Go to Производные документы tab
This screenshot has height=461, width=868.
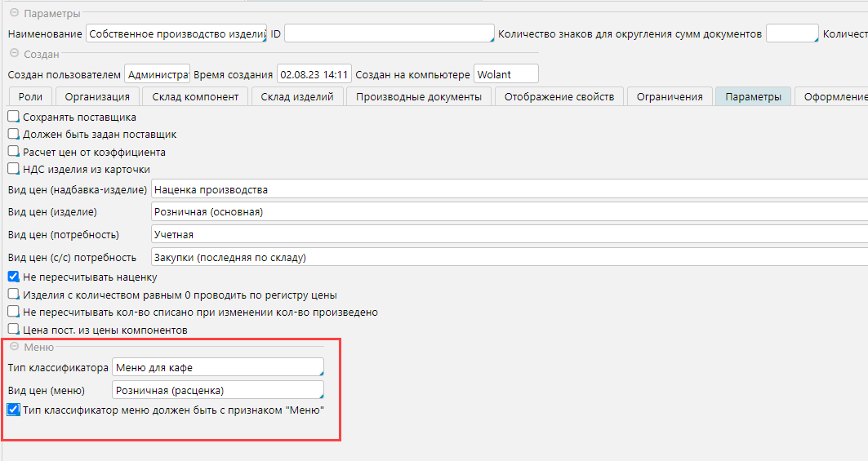(x=419, y=97)
